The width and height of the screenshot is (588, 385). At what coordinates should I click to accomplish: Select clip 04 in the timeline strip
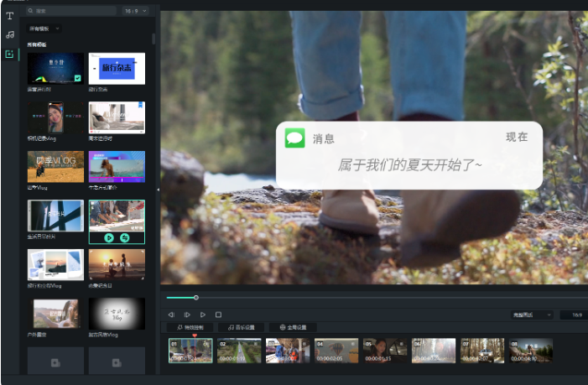[x=336, y=351]
